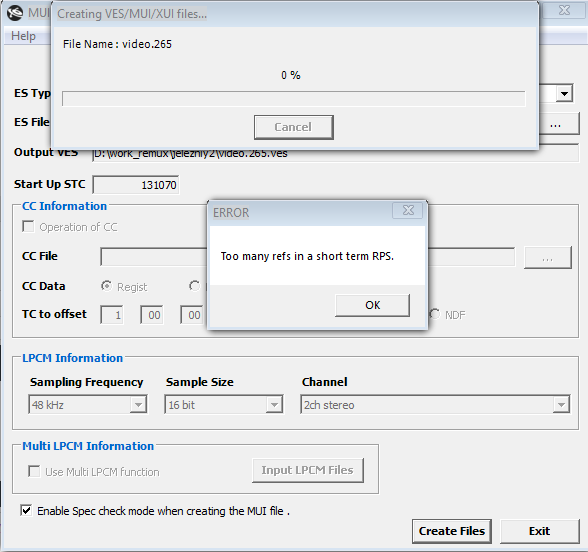Click the 'LPCM Information' group label
This screenshot has height=552, width=588.
pos(72,358)
